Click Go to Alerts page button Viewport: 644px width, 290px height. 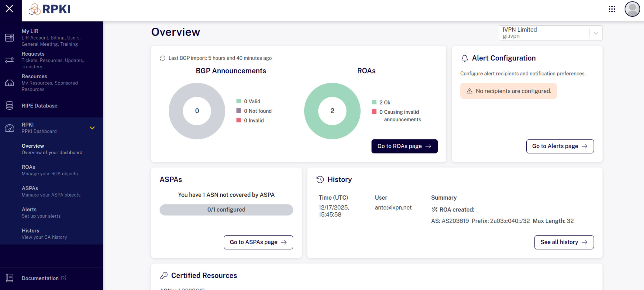click(x=560, y=146)
